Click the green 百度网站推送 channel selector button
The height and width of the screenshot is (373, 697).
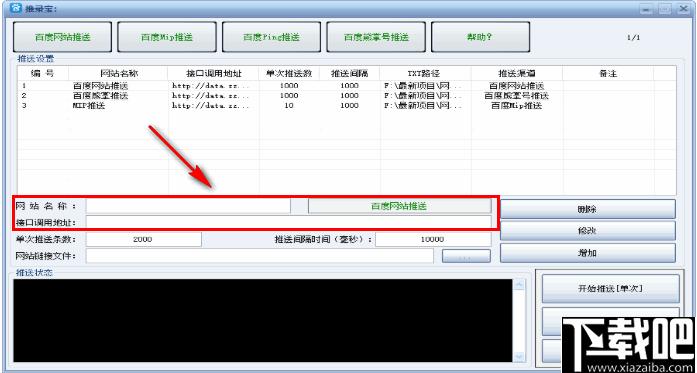[x=400, y=206]
